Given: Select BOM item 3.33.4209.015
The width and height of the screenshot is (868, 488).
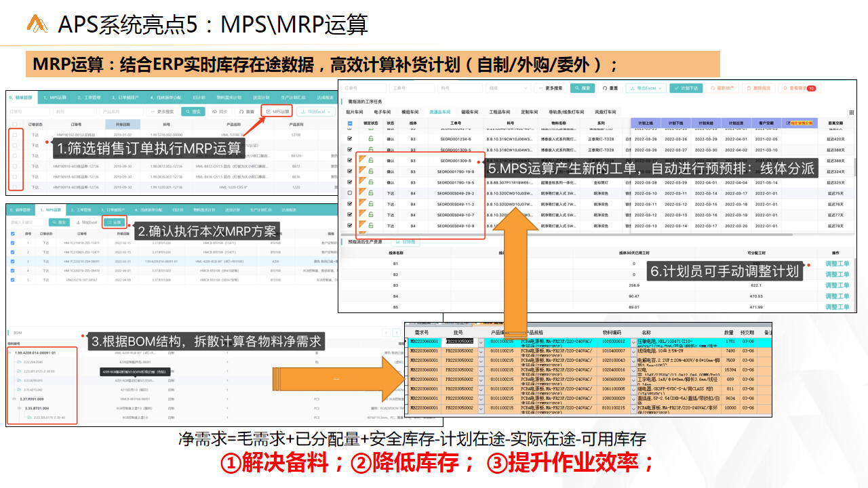Looking at the screenshot, I should (x=34, y=381).
